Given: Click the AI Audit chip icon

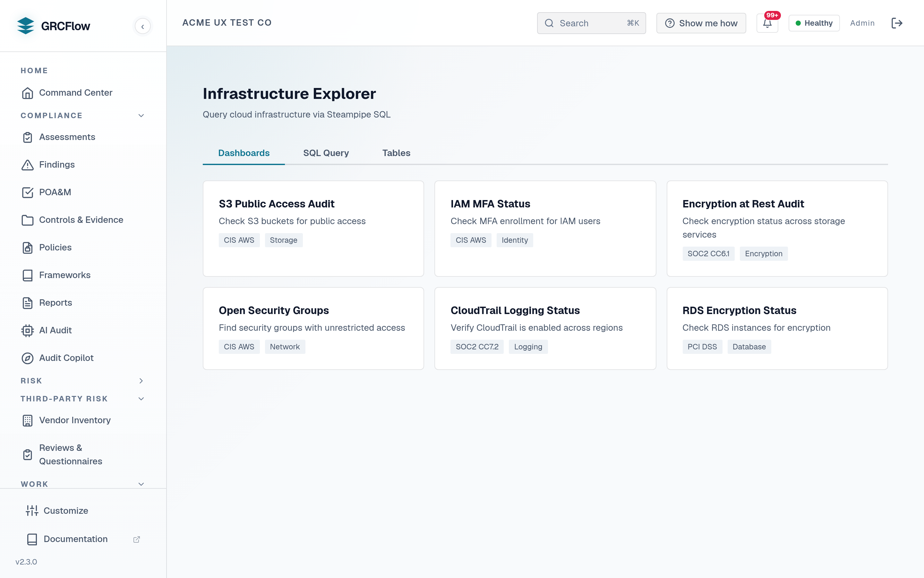Looking at the screenshot, I should [28, 330].
